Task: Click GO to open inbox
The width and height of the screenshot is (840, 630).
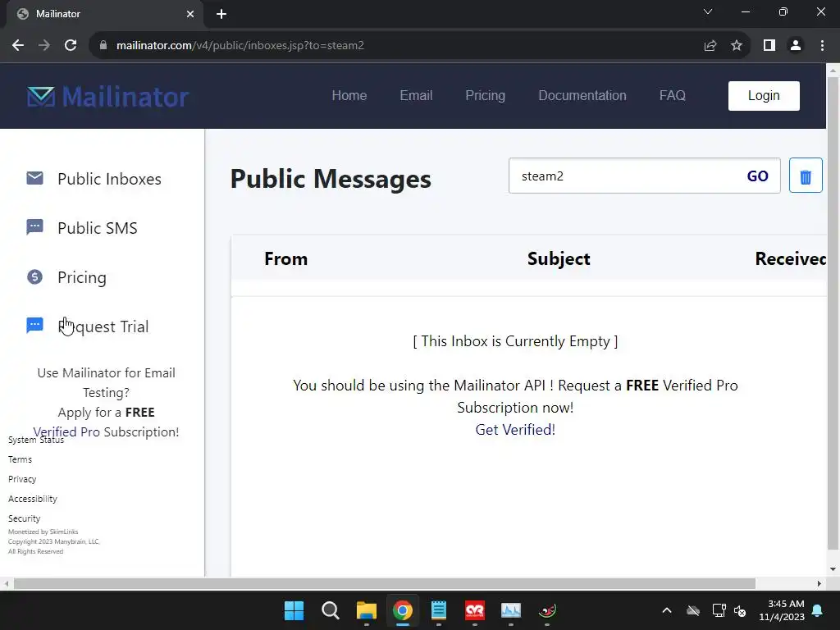Action: click(757, 176)
